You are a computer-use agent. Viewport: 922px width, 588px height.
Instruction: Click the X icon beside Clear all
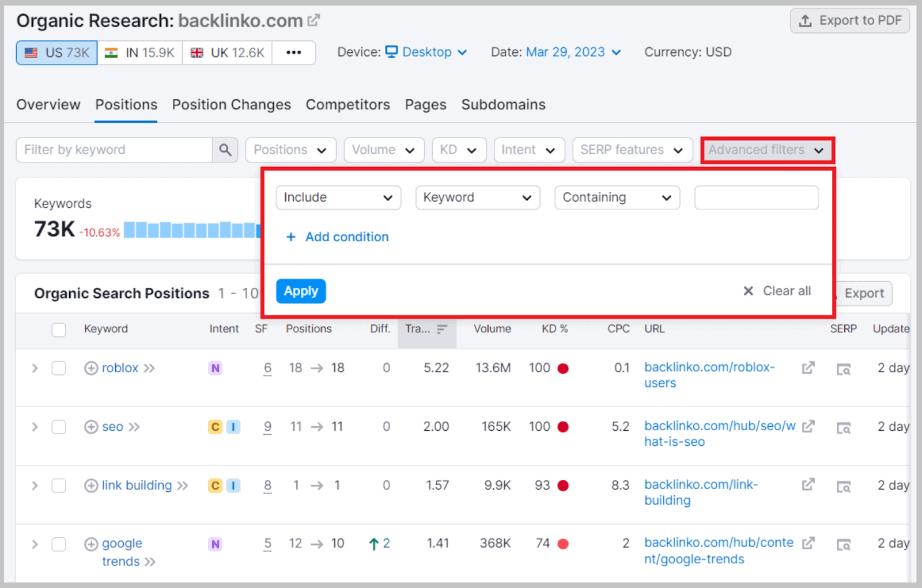coord(748,291)
